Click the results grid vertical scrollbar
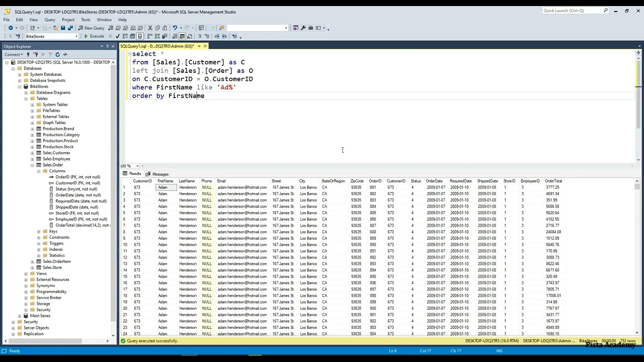644x362 pixels. tap(637, 256)
